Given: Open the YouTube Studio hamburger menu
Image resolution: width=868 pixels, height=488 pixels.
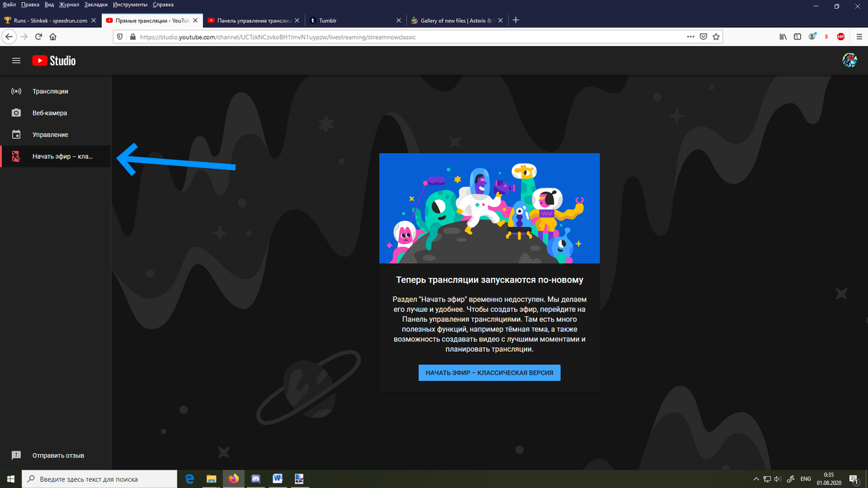Looking at the screenshot, I should [16, 61].
